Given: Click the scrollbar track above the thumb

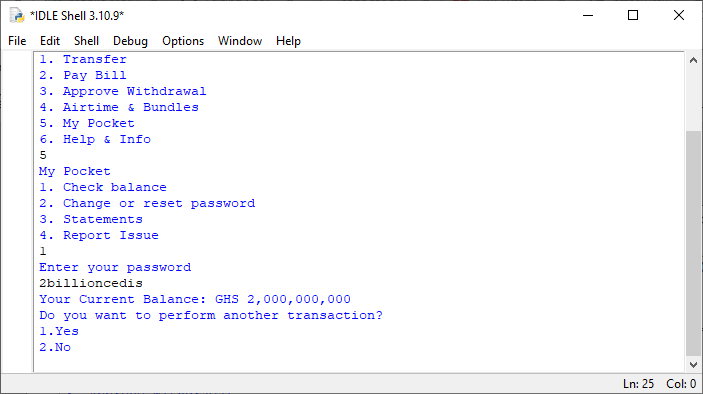Looking at the screenshot, I should click(x=693, y=99).
